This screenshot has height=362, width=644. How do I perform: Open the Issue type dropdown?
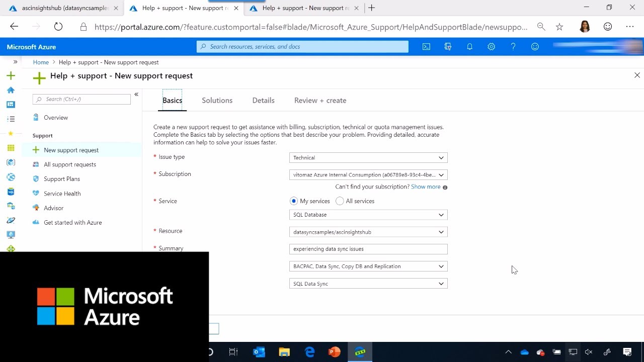[x=368, y=158]
